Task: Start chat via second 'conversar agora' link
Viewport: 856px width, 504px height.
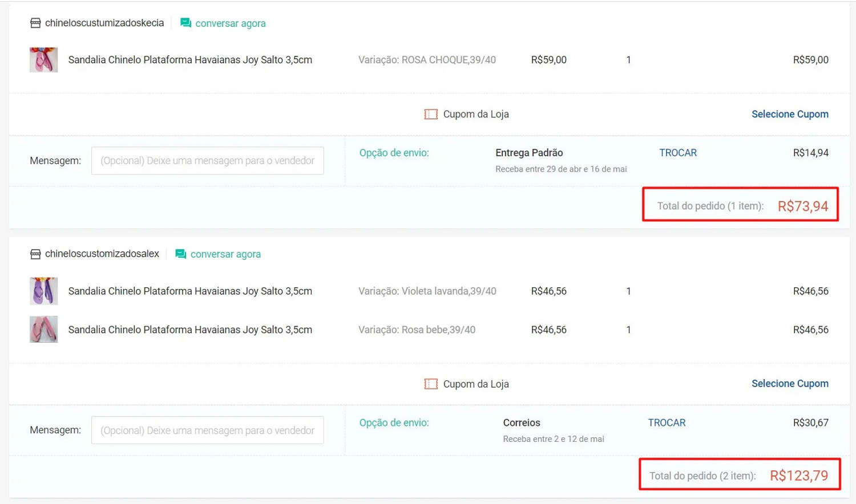Action: tap(225, 254)
